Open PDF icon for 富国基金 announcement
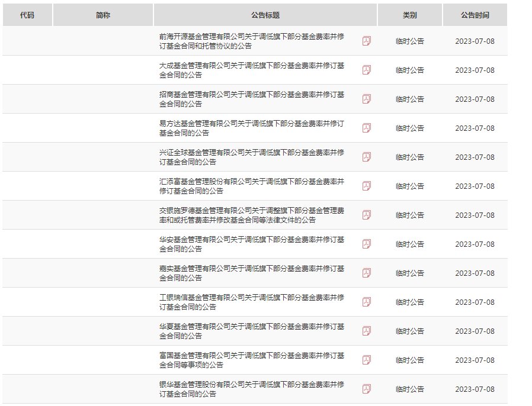 coord(367,360)
